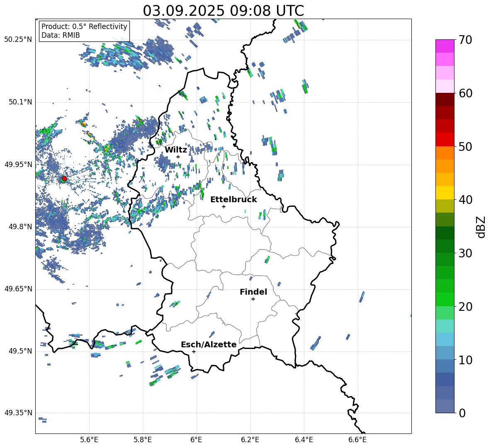The width and height of the screenshot is (491, 448).
Task: Click the Esch/Alzette station cross marker
Action: point(194,351)
